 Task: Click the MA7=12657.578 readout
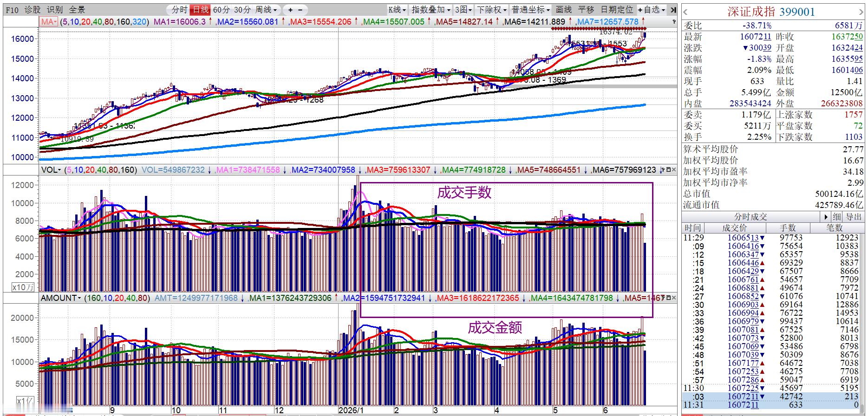607,22
